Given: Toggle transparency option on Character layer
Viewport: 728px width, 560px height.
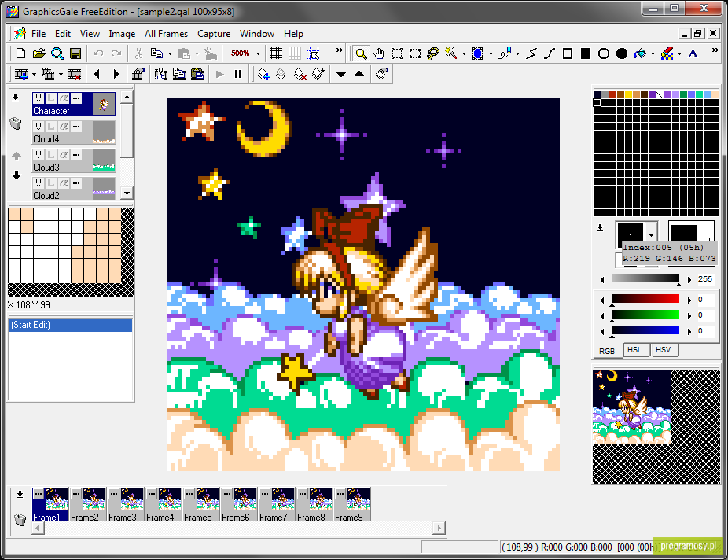Looking at the screenshot, I should click(64, 98).
